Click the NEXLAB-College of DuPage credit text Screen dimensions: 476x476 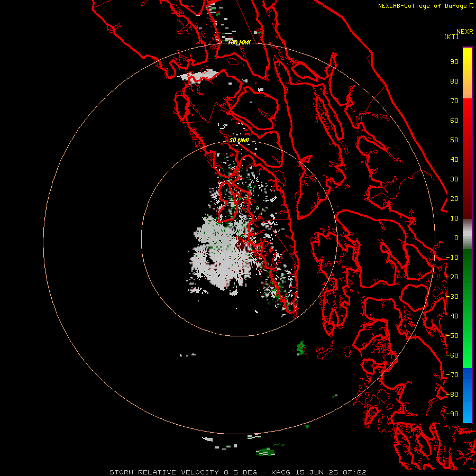425,6
